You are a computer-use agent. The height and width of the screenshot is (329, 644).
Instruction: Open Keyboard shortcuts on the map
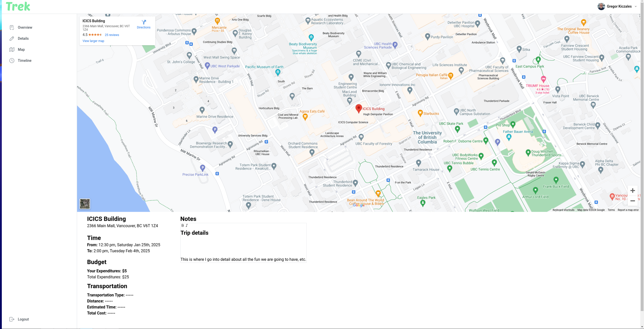click(563, 210)
